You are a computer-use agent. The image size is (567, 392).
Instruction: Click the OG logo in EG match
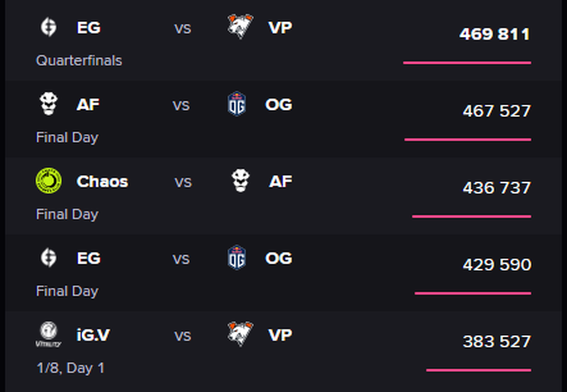click(237, 257)
